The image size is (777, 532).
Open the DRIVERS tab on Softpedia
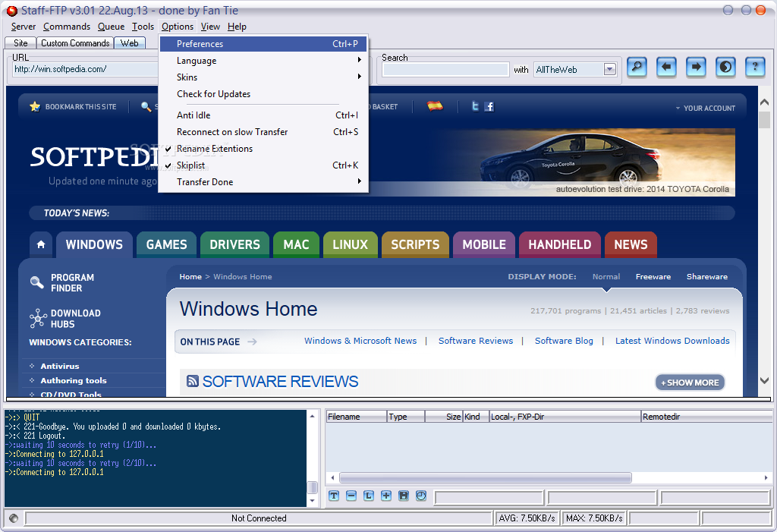235,244
